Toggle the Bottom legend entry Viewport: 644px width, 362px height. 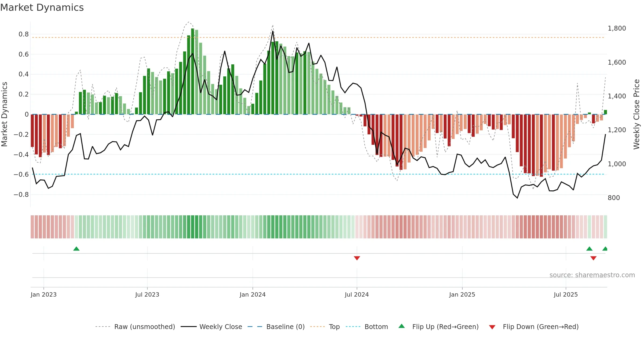tap(367, 327)
